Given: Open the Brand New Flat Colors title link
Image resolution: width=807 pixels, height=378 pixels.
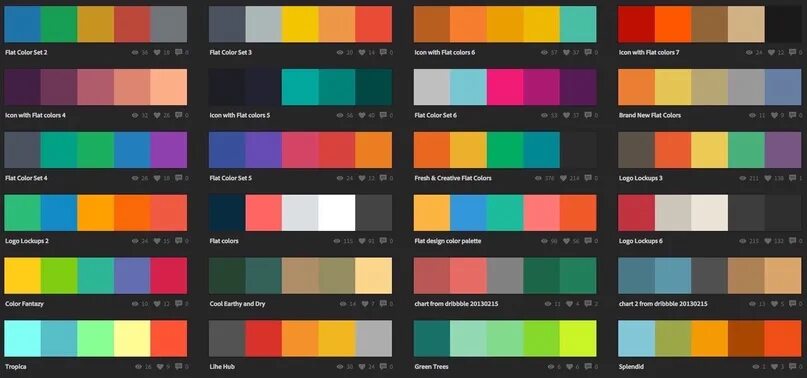Looking at the screenshot, I should pyautogui.click(x=650, y=115).
